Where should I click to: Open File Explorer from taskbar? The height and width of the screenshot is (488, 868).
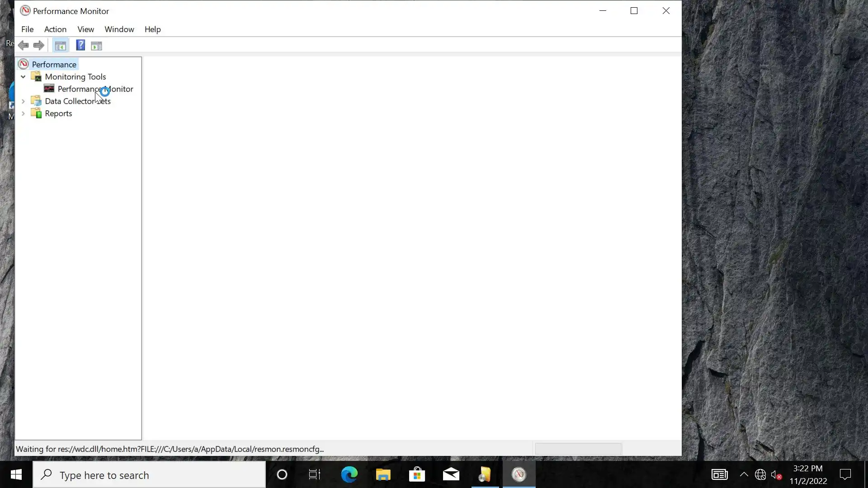click(383, 474)
